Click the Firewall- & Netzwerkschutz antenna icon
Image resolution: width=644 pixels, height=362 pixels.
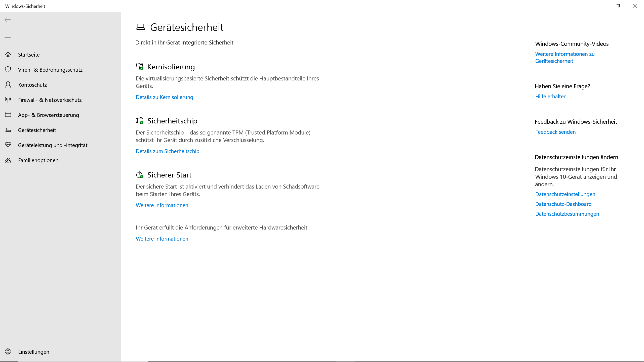[x=8, y=100]
